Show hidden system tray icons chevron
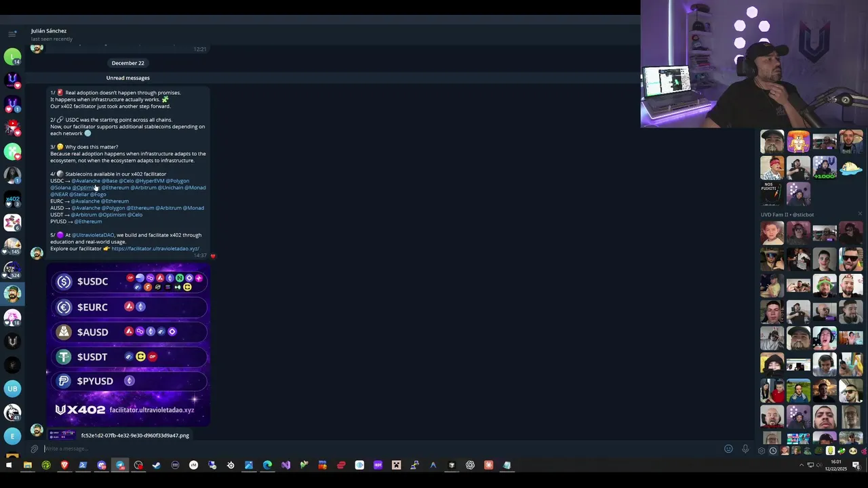Viewport: 868px width, 488px height. coord(802,465)
